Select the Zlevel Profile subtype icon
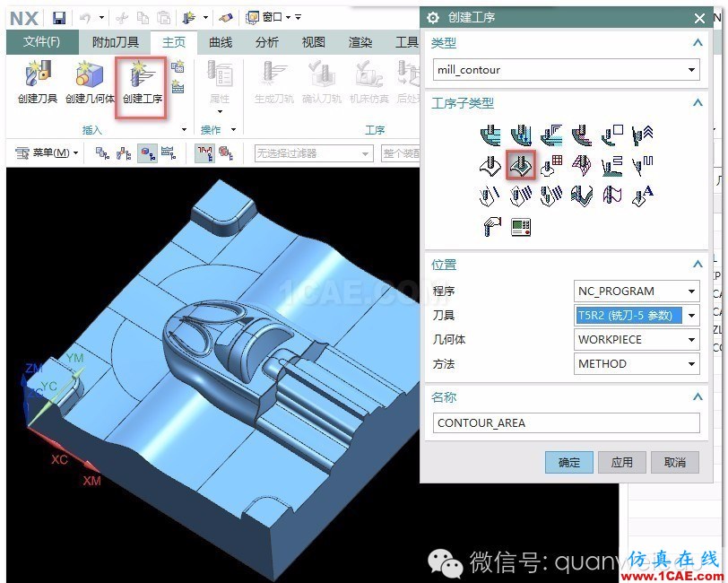This screenshot has width=728, height=583. pos(612,135)
